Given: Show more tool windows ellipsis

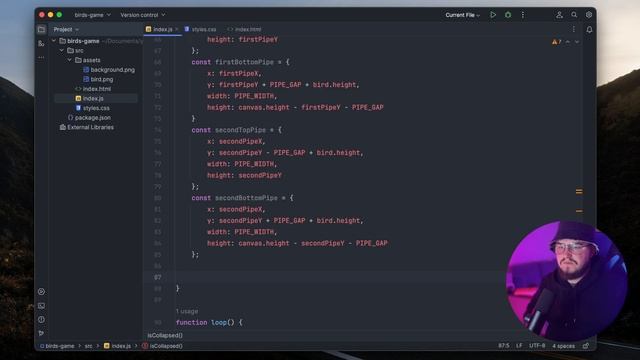Looking at the screenshot, I should pos(41,58).
